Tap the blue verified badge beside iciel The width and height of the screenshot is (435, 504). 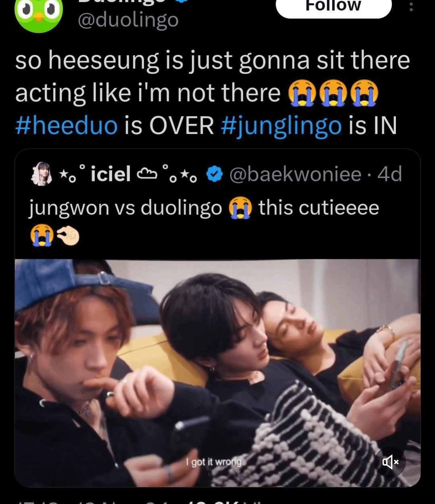coord(214,174)
